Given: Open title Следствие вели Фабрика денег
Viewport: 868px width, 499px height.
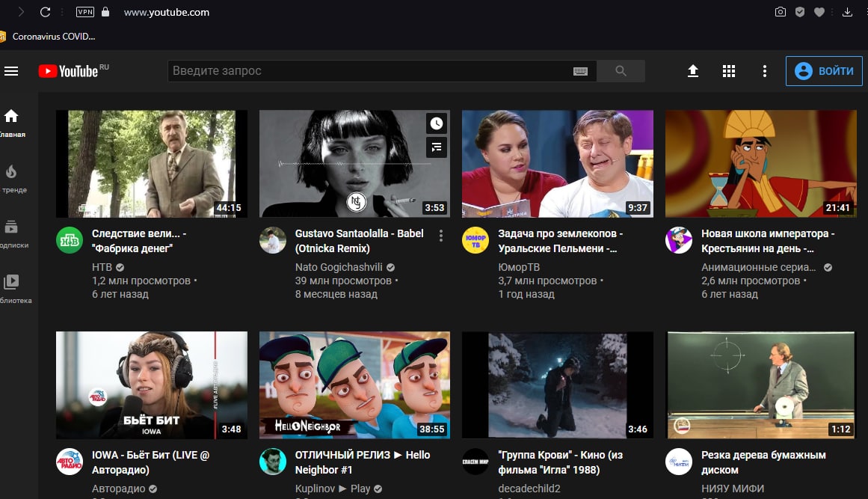Looking at the screenshot, I should 139,241.
